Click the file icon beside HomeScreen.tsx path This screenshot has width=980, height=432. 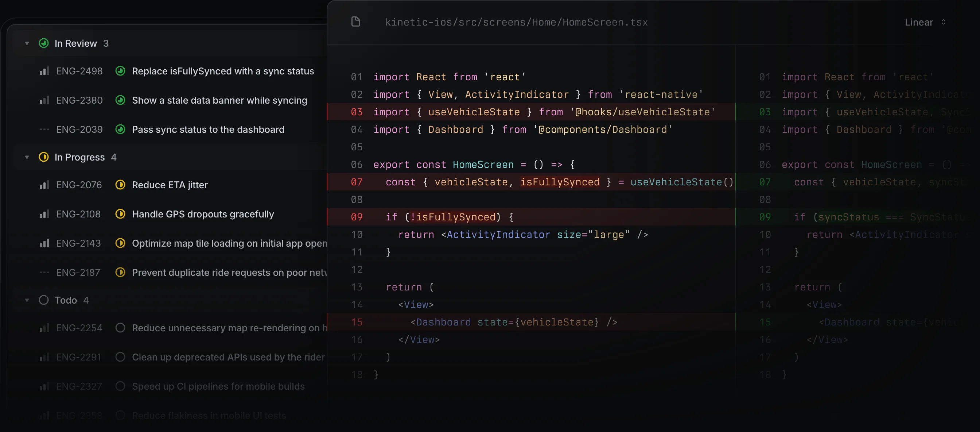click(356, 22)
